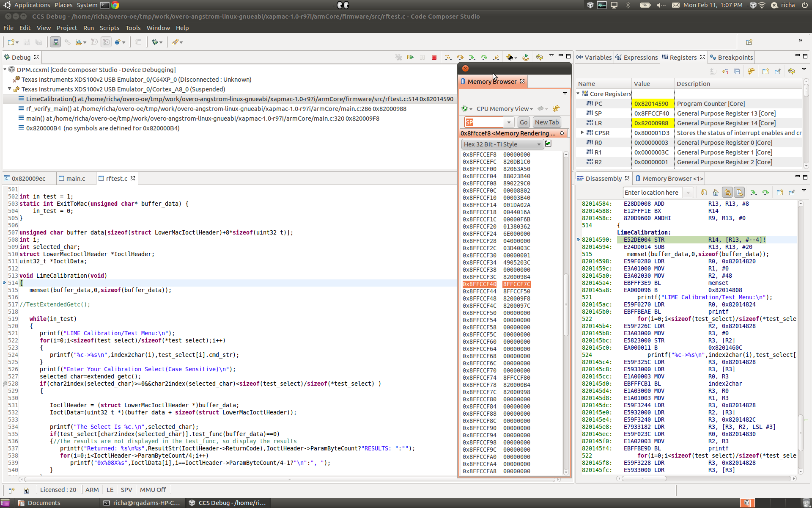Image resolution: width=812 pixels, height=508 pixels.
Task: Click the Step Into icon in the Debug toolbar
Action: pyautogui.click(x=448, y=57)
